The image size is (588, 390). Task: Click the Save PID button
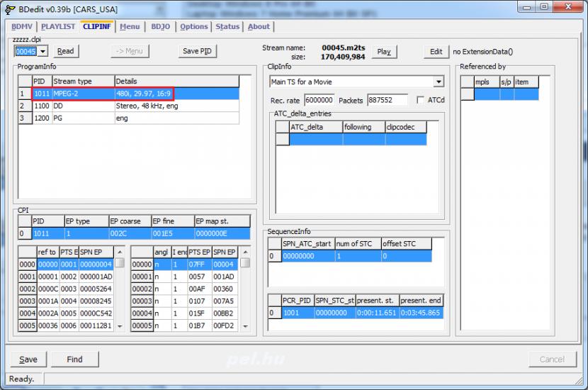197,51
